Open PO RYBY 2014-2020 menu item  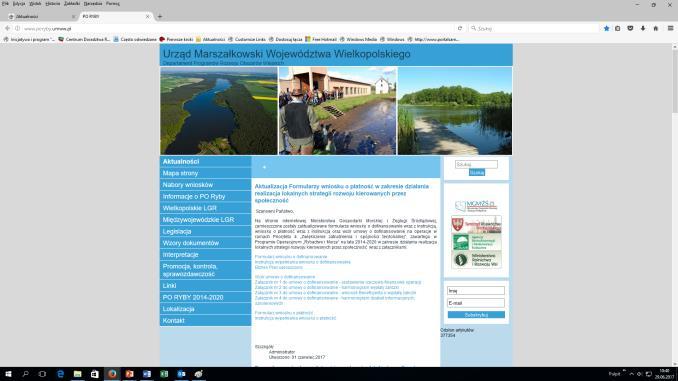205,298
